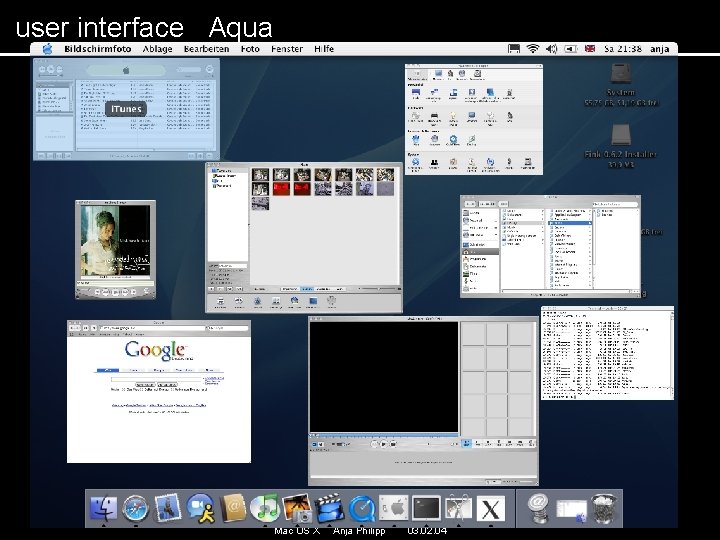720x540 pixels.
Task: Open Accounts two-people icon in System Preferences
Action: tap(434, 163)
